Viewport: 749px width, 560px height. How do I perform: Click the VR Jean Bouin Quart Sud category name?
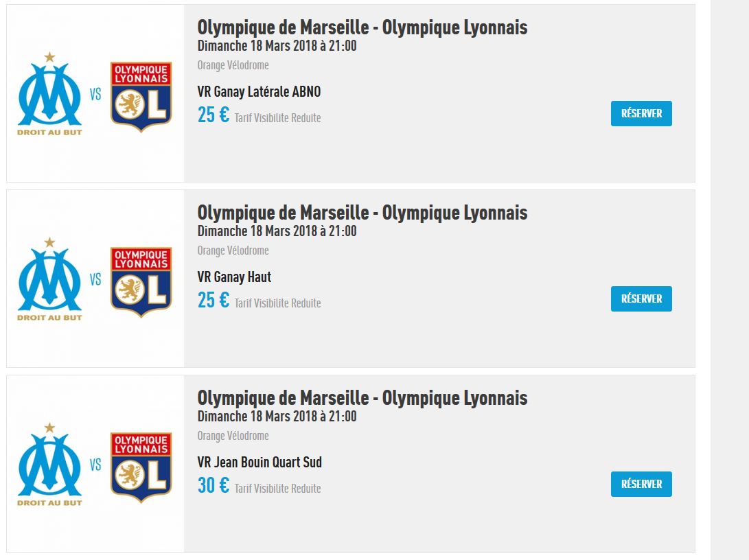(x=260, y=463)
